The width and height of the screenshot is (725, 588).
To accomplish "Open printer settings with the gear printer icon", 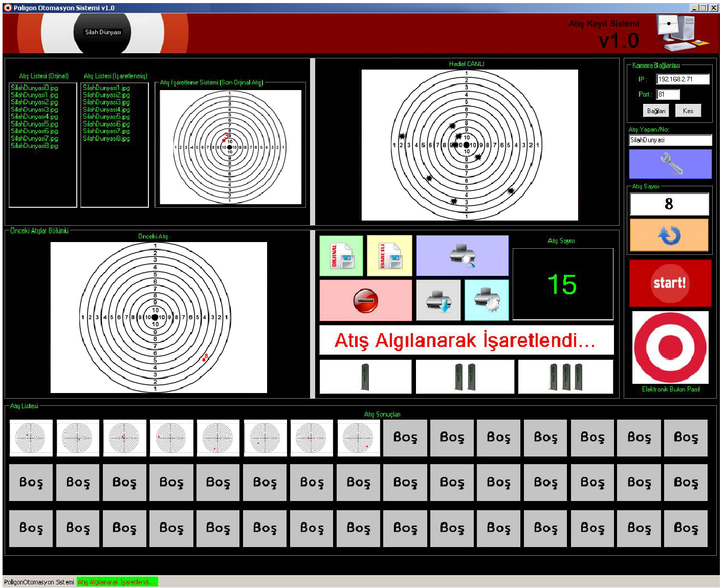I will tap(487, 300).
